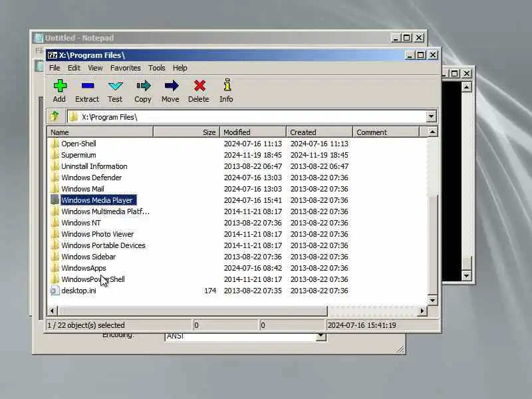Screen dimensions: 532x399
Task: Select the Windows Media Player folder
Action: click(98, 200)
